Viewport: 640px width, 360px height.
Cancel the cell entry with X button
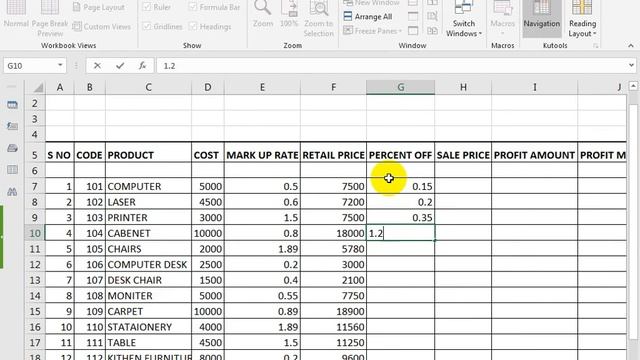(x=97, y=66)
